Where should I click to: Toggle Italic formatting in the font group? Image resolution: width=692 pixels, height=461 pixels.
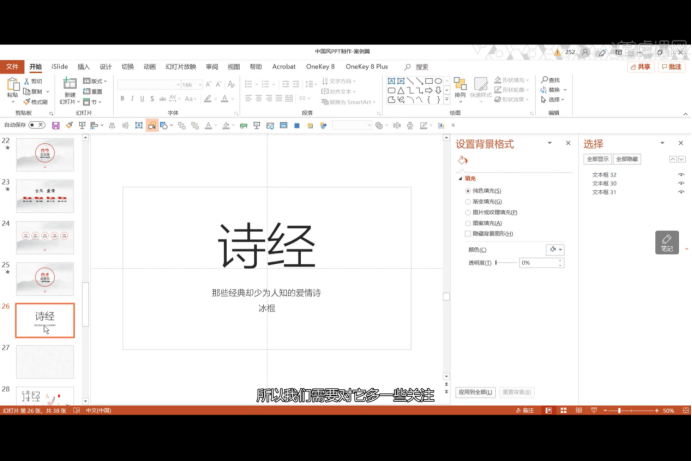pyautogui.click(x=132, y=98)
